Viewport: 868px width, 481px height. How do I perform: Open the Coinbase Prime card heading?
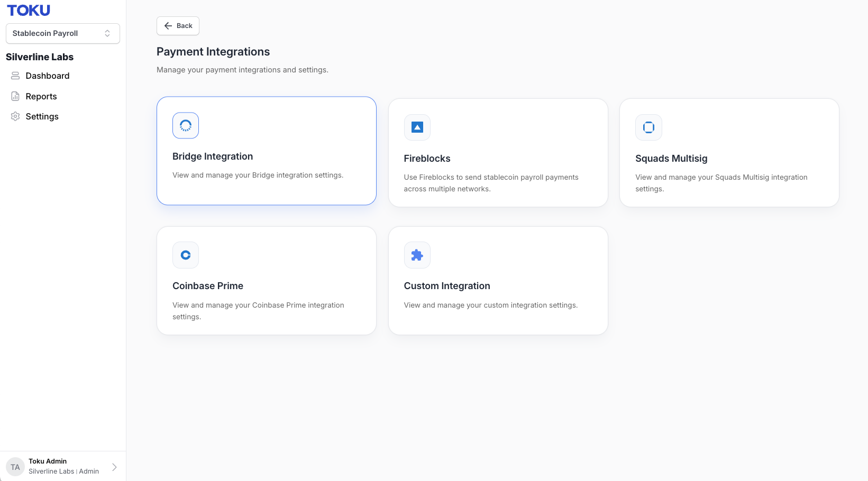coord(208,286)
